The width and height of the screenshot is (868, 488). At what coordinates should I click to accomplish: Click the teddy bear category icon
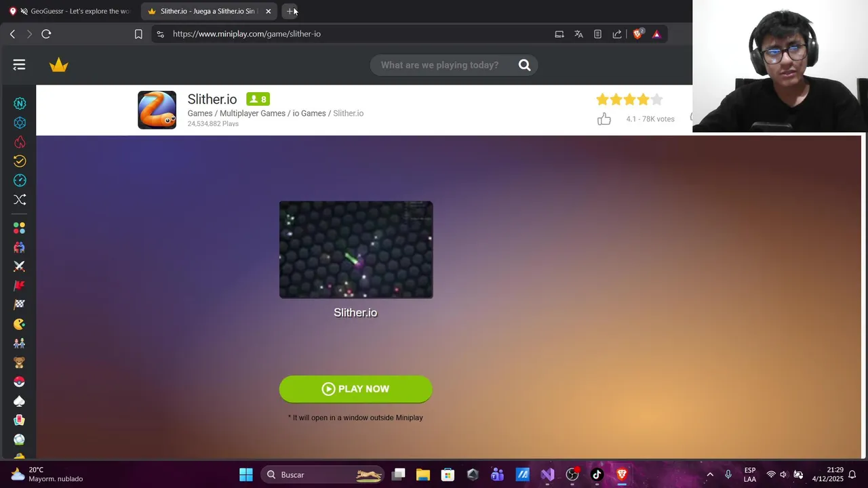click(19, 363)
